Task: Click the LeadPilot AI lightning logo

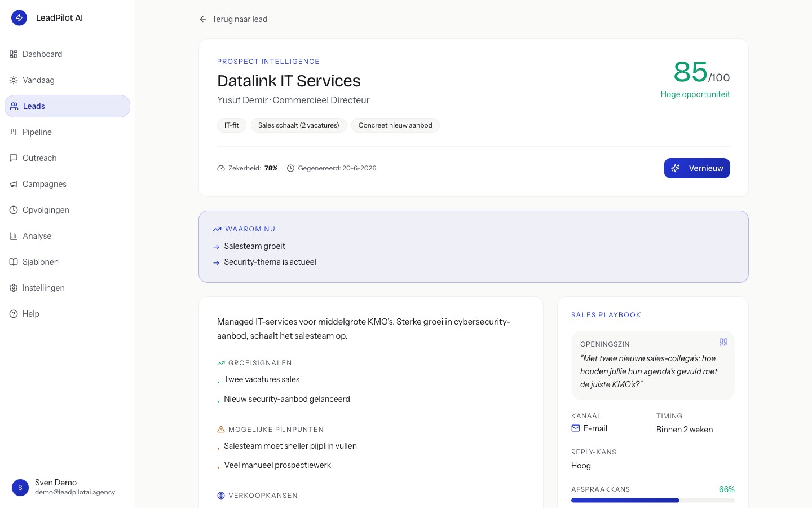Action: pos(19,18)
